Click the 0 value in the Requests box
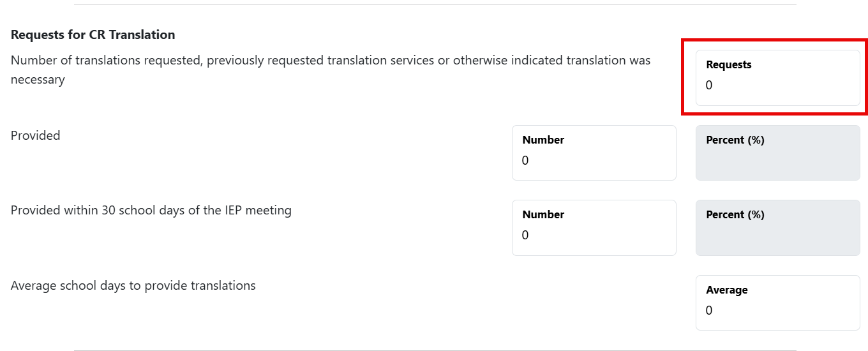Screen dimensions: 868x351 click(709, 86)
